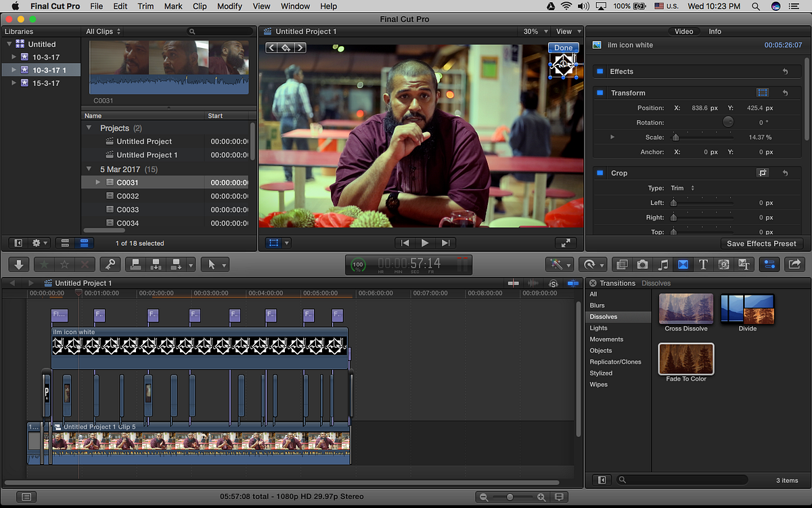This screenshot has height=508, width=812.
Task: Open the All Clips filter dropdown
Action: pyautogui.click(x=104, y=32)
